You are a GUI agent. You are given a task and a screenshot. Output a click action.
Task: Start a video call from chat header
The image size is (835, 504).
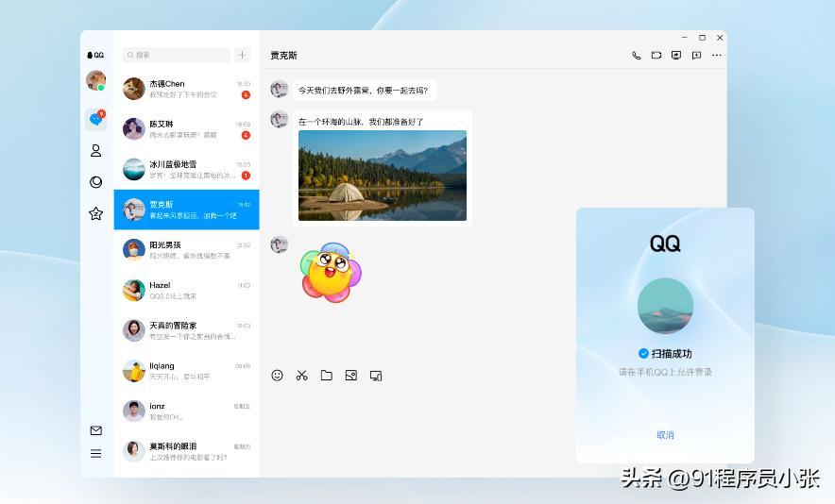[656, 55]
